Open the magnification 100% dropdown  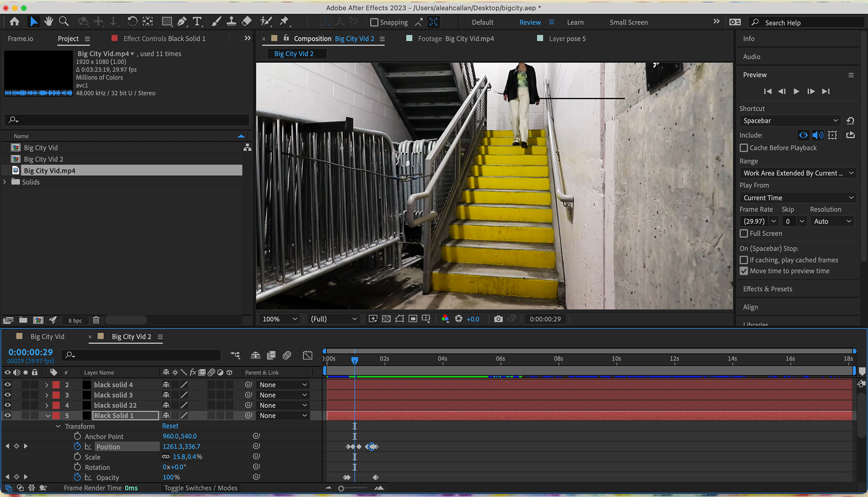(x=279, y=319)
